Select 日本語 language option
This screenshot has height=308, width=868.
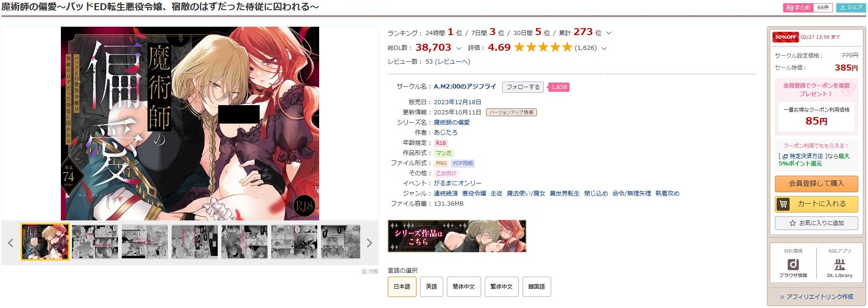point(402,287)
